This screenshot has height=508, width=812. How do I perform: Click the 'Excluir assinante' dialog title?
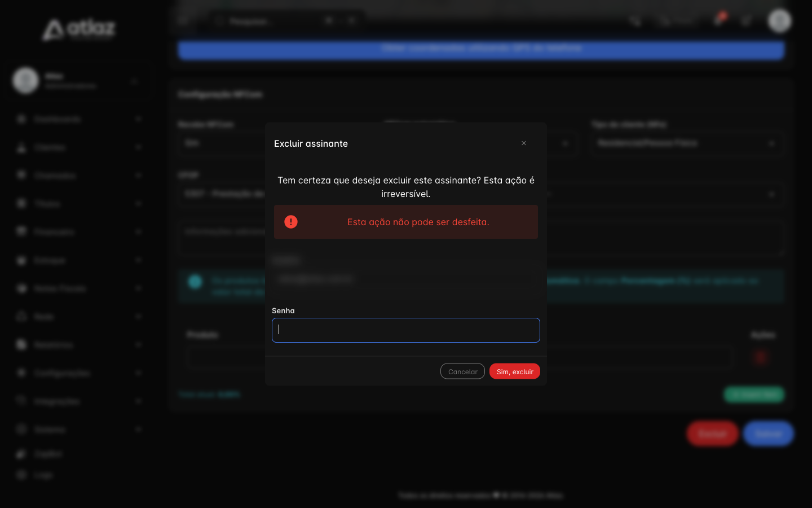(x=311, y=143)
